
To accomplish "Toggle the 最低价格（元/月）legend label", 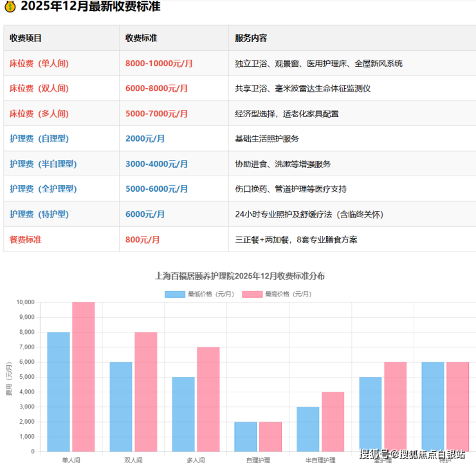I will [x=208, y=294].
